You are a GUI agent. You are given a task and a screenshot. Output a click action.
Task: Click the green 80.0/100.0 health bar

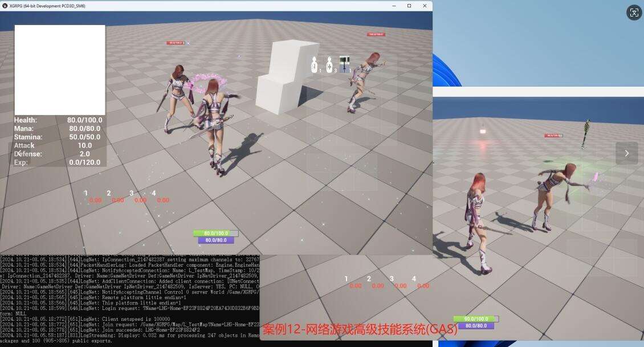coord(215,233)
